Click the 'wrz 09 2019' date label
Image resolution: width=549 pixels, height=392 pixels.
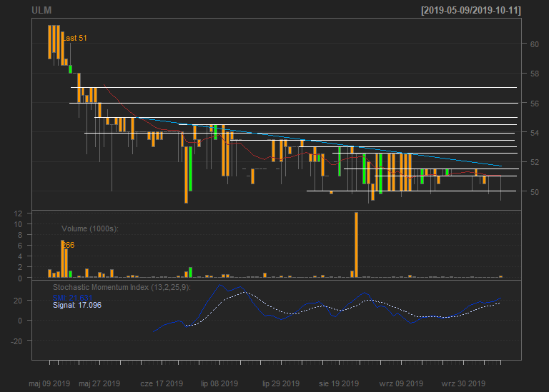click(401, 383)
